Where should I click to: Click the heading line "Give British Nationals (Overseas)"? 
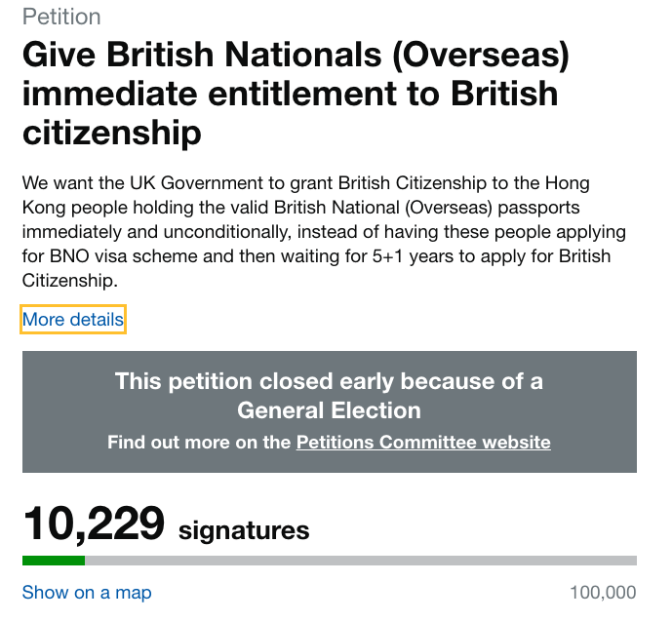(x=295, y=55)
